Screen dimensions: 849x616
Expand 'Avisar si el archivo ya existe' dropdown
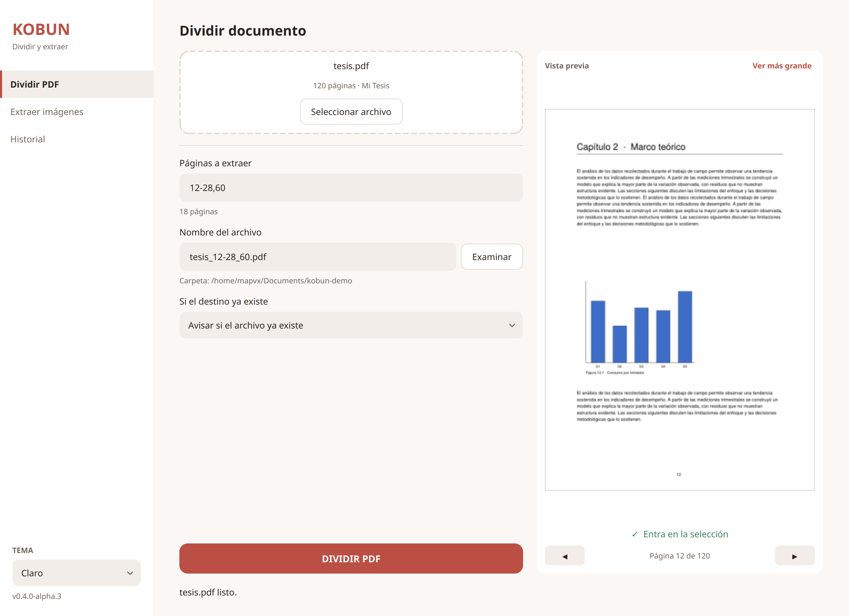click(x=351, y=325)
